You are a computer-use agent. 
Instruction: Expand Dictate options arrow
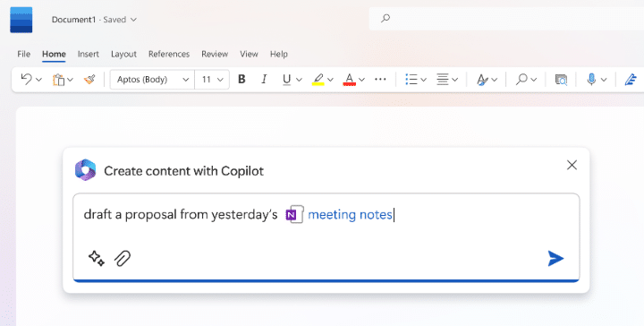[604, 80]
